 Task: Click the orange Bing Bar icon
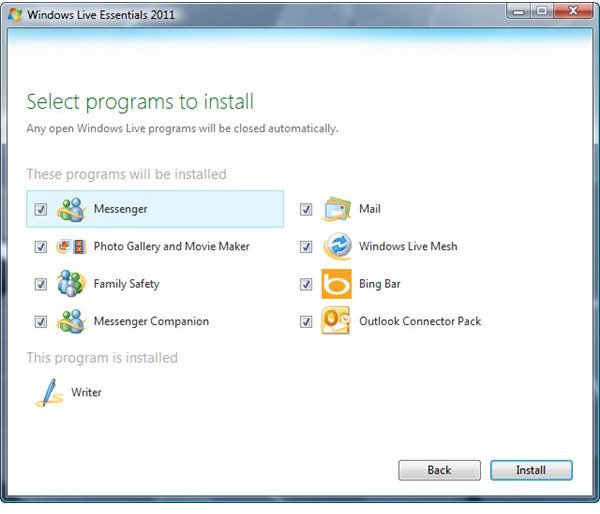(x=336, y=284)
